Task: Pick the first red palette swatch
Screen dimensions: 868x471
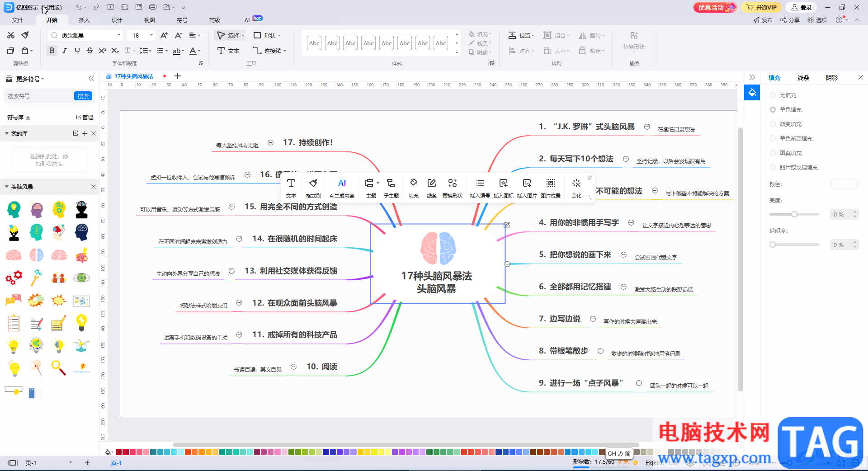Action: 119,452
